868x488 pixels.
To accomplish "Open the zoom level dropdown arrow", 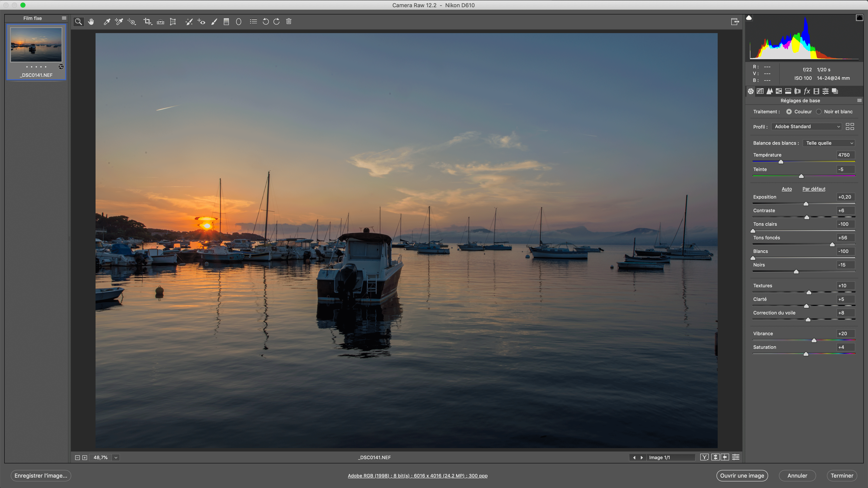I will 116,457.
